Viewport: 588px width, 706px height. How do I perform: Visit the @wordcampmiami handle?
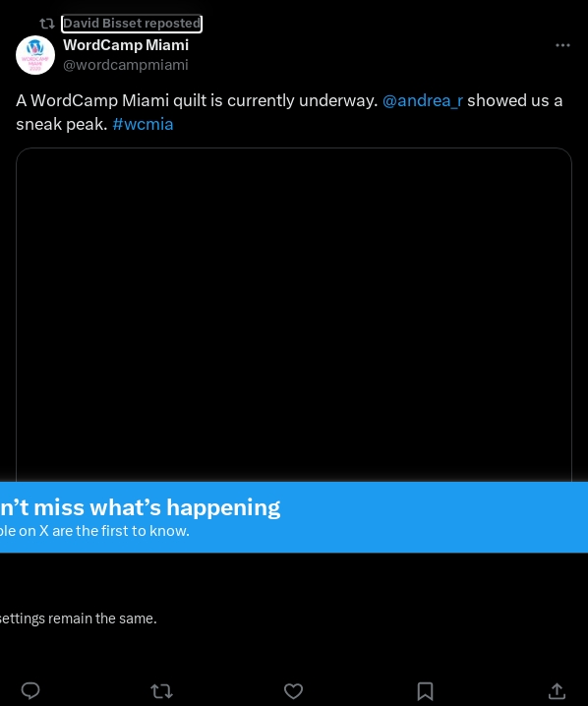click(x=126, y=65)
